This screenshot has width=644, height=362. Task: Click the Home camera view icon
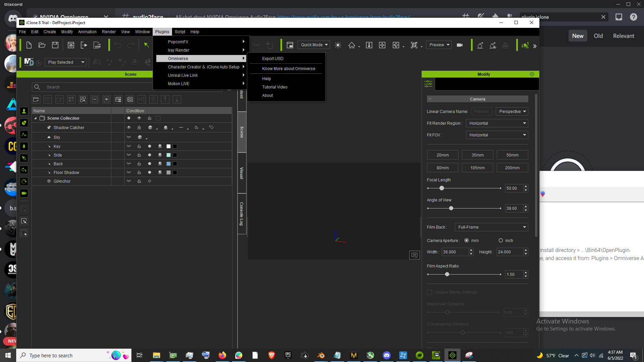pyautogui.click(x=352, y=45)
